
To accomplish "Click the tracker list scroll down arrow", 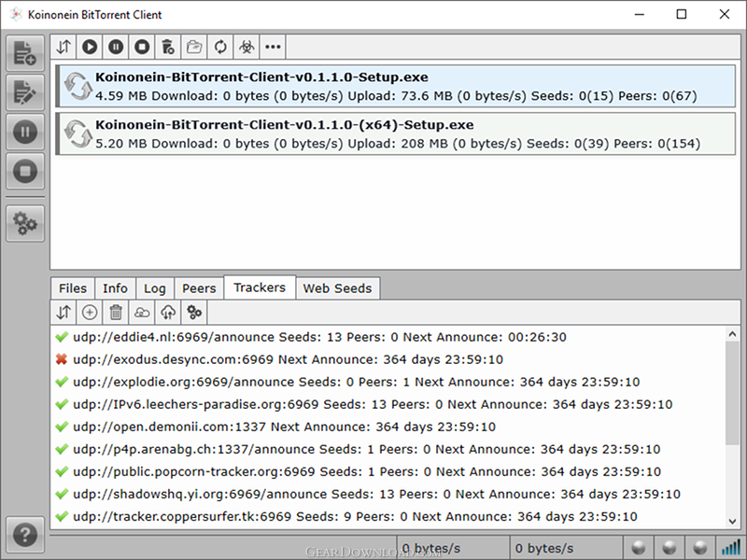I will coord(733,522).
